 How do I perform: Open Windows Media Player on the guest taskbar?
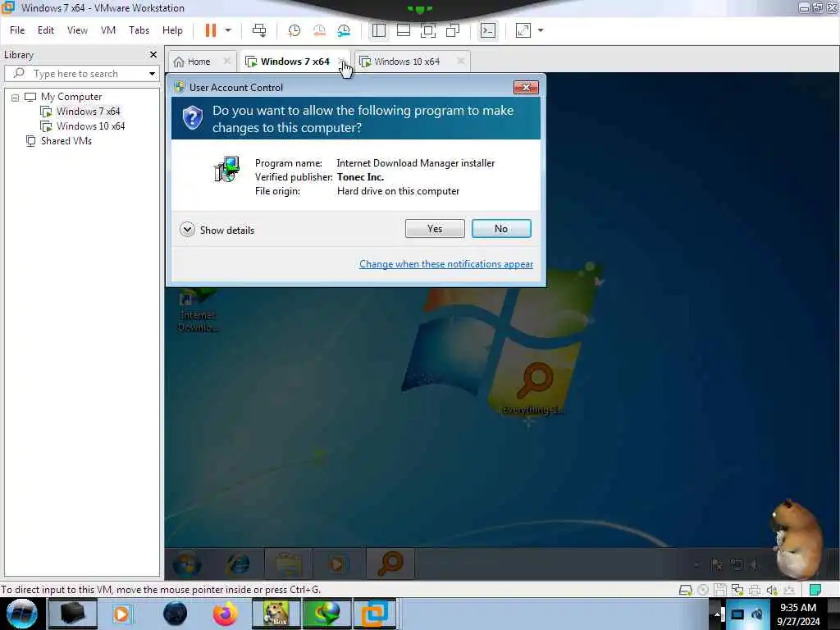[337, 564]
